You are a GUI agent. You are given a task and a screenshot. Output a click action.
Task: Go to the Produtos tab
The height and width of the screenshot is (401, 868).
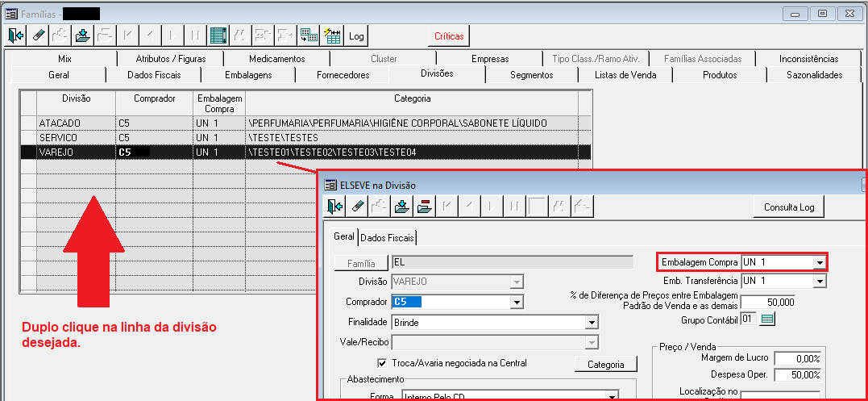click(720, 75)
